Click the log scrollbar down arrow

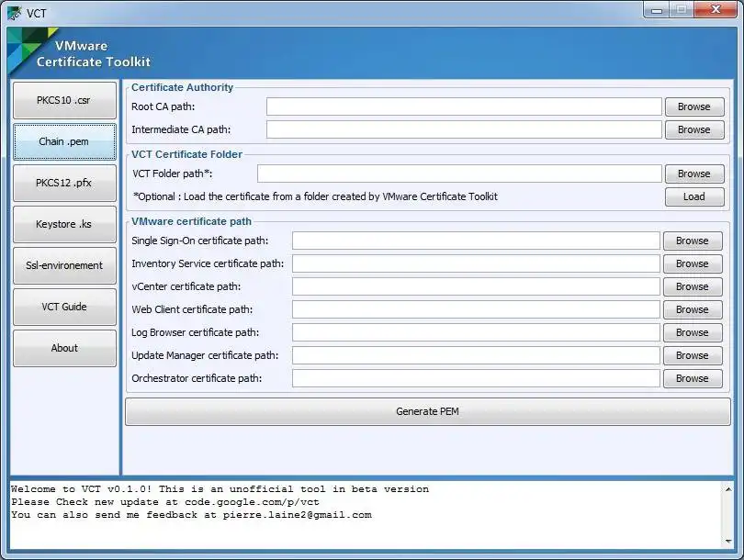click(728, 541)
